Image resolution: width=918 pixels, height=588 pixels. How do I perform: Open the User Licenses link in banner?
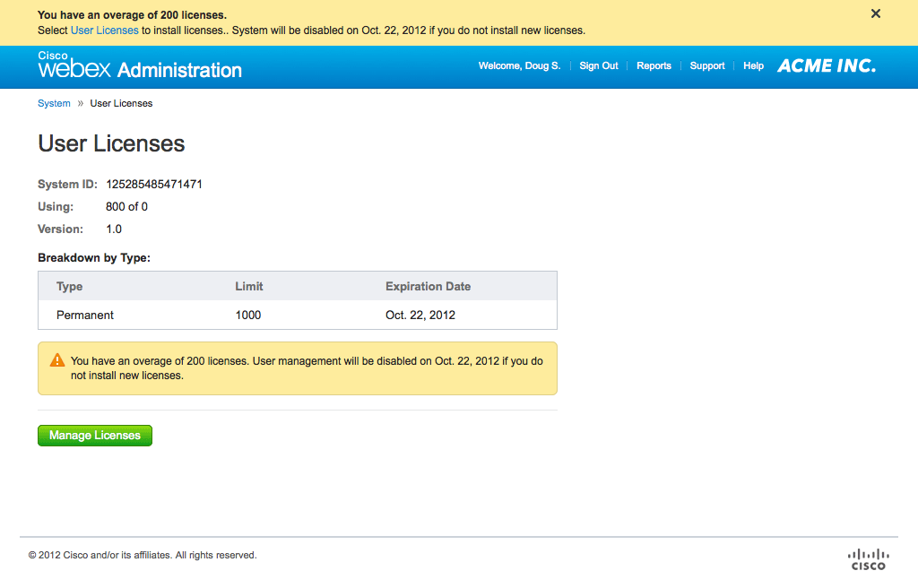pos(104,30)
